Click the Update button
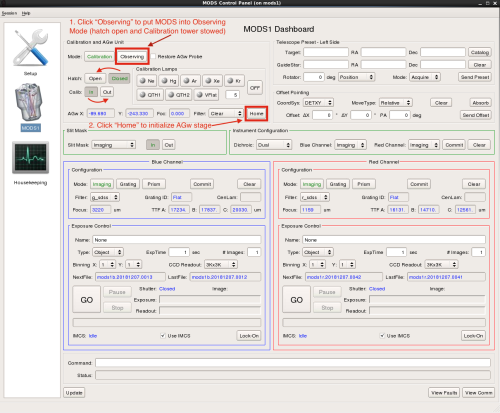The height and width of the screenshot is (413, 500). coord(74,393)
